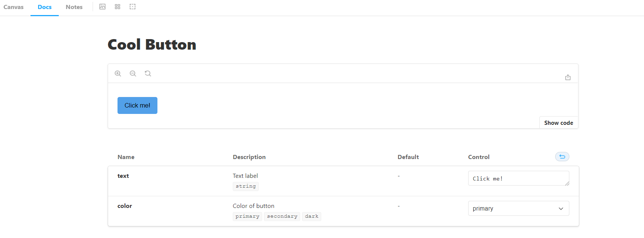Click the Click me! button in the preview
The height and width of the screenshot is (238, 644).
point(137,105)
